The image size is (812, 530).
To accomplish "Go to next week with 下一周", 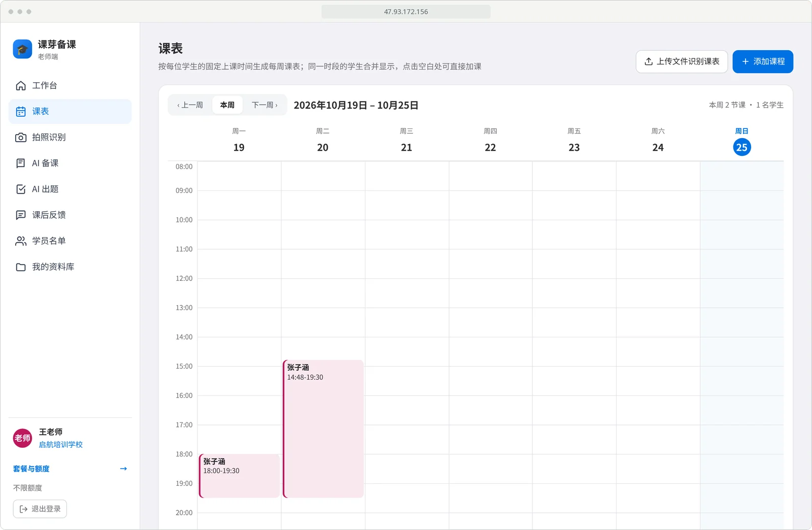I will point(264,105).
